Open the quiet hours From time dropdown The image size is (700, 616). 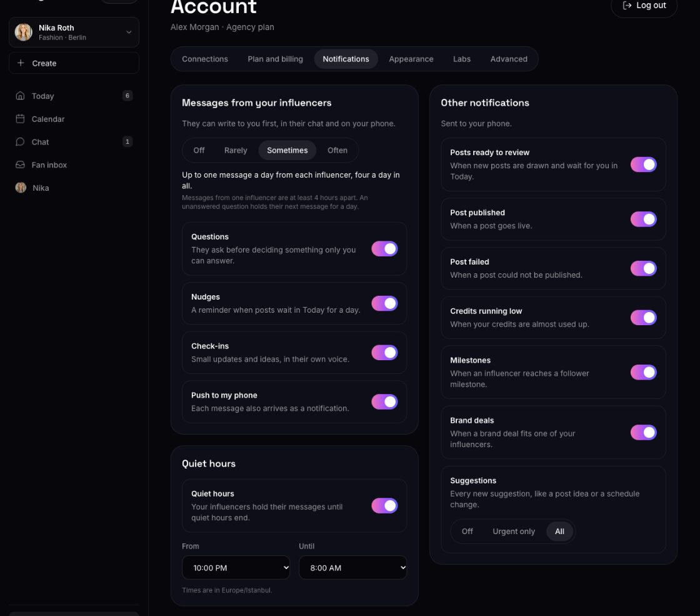point(236,568)
